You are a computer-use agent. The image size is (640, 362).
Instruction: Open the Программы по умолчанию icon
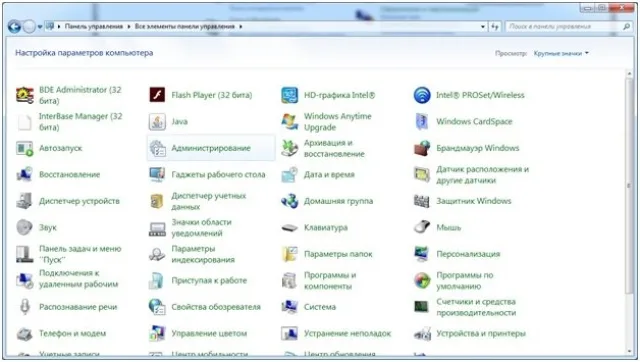point(422,280)
